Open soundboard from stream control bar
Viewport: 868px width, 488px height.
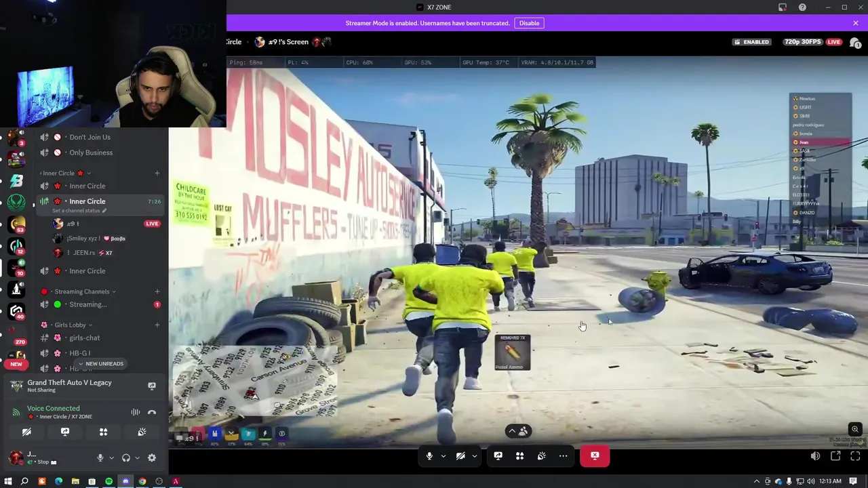click(541, 456)
